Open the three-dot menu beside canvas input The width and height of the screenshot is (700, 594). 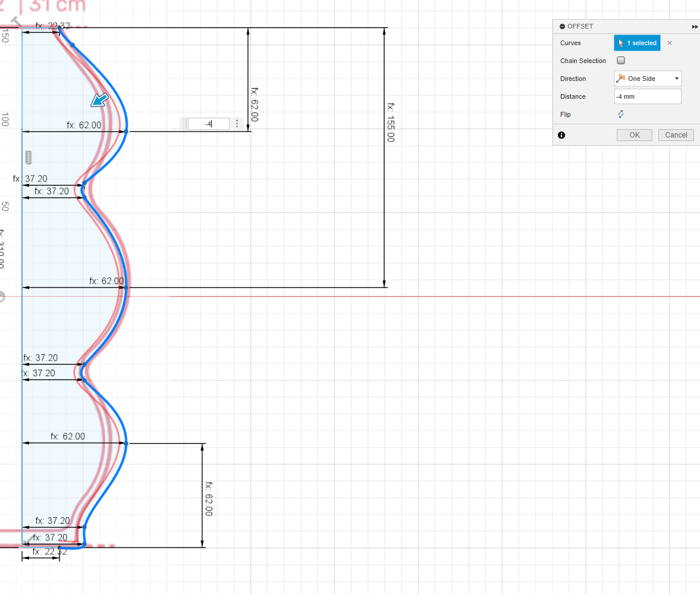pos(237,124)
